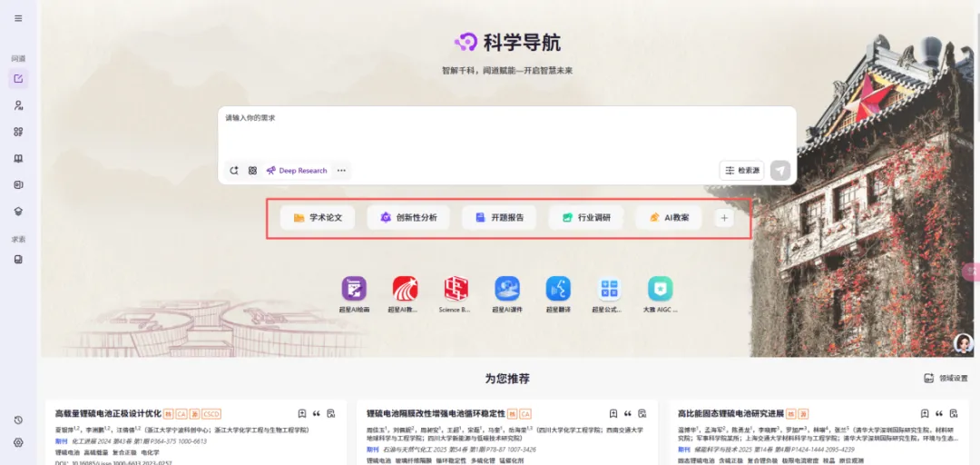The width and height of the screenshot is (980, 465).
Task: Open the AI assistant person icon in sidebar
Action: coord(18,105)
